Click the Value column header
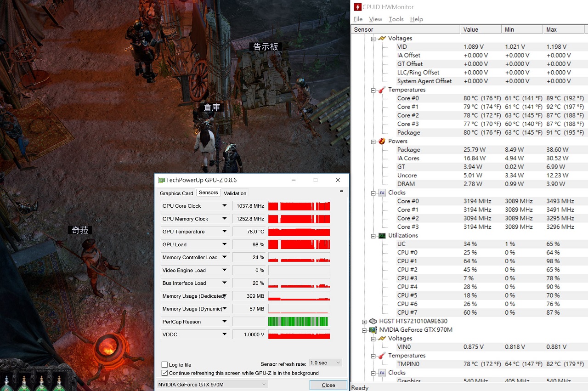This screenshot has width=588, height=391. click(481, 29)
